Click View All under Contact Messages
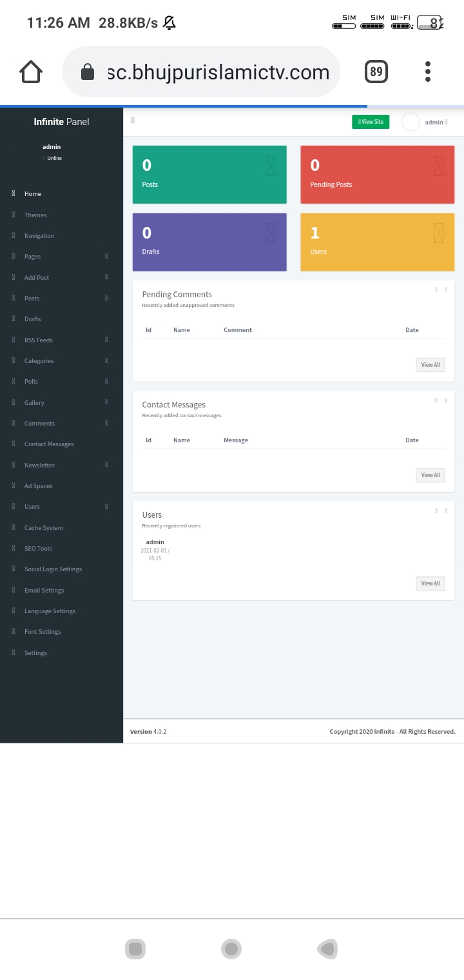This screenshot has width=464, height=980. 430,475
